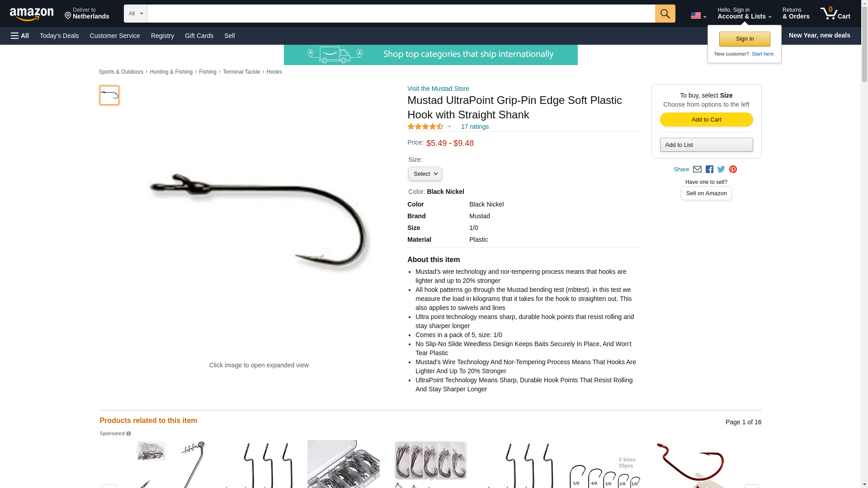Open the country flag language selector
Viewport: 868px width, 488px height.
click(x=698, y=15)
